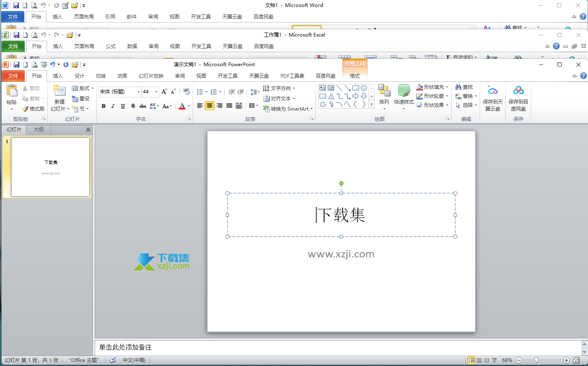Clear all formatting with the eraser icon
588x366 pixels.
pyautogui.click(x=186, y=92)
